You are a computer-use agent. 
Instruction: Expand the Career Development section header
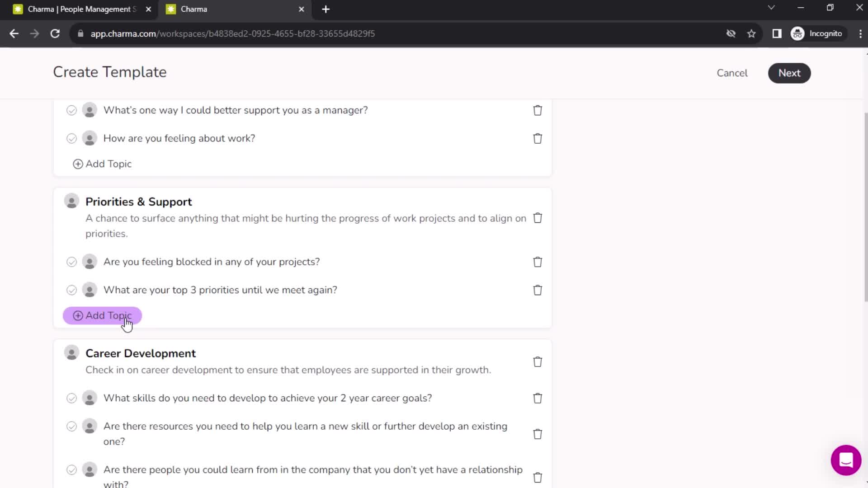[x=140, y=353]
